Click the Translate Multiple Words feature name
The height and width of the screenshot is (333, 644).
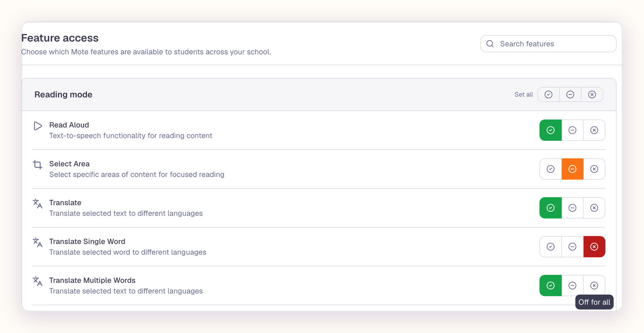tap(92, 280)
